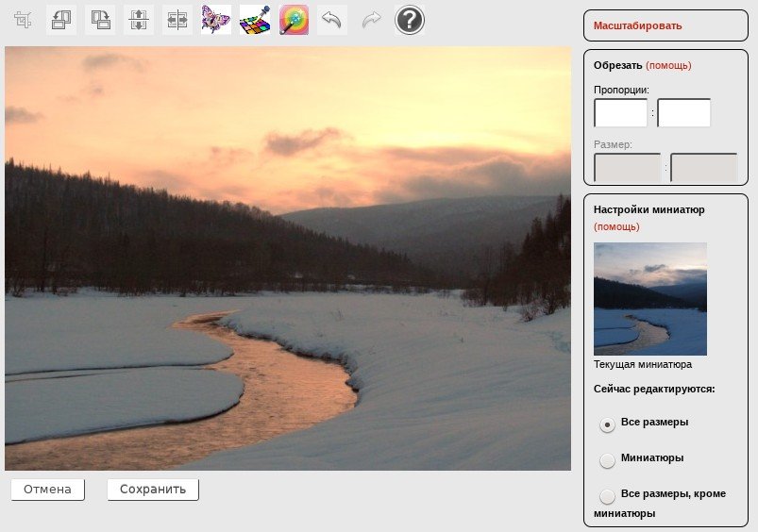Rotate image counter-clockwise
Image resolution: width=758 pixels, height=532 pixels.
point(61,20)
